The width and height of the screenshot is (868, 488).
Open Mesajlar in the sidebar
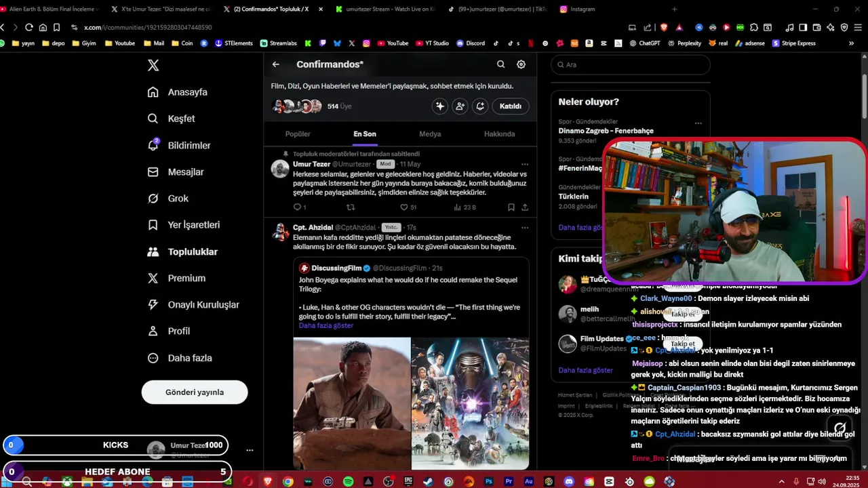(x=176, y=172)
